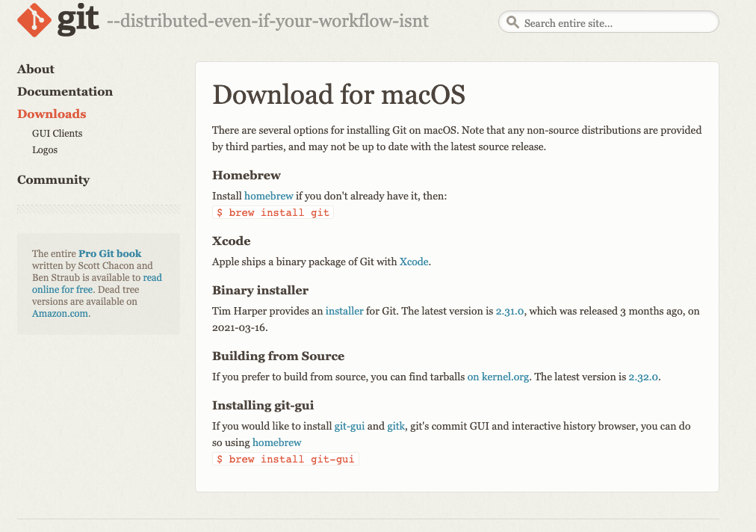756x532 pixels.
Task: Open version 2.31.0 link
Action: (509, 311)
